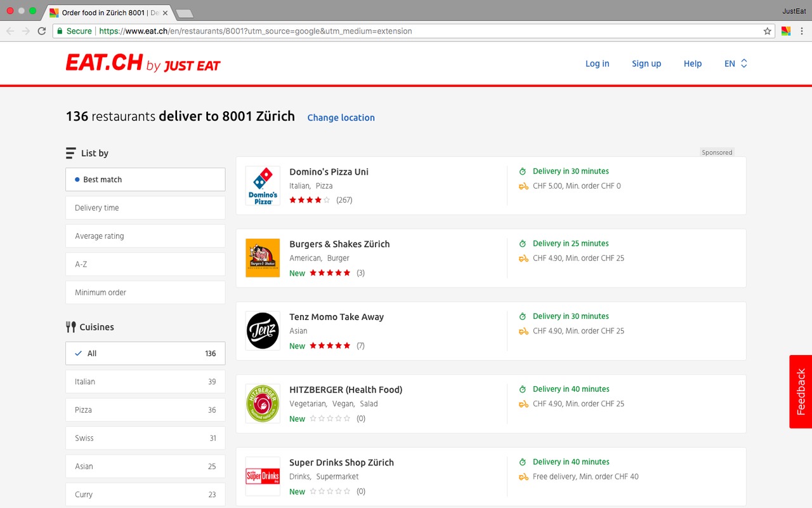The width and height of the screenshot is (812, 508).
Task: Click the Secure padlock icon
Action: point(60,30)
